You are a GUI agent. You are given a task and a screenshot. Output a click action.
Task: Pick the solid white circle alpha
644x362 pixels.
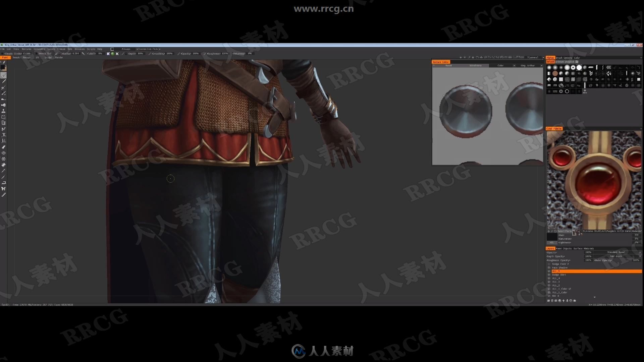pos(579,67)
